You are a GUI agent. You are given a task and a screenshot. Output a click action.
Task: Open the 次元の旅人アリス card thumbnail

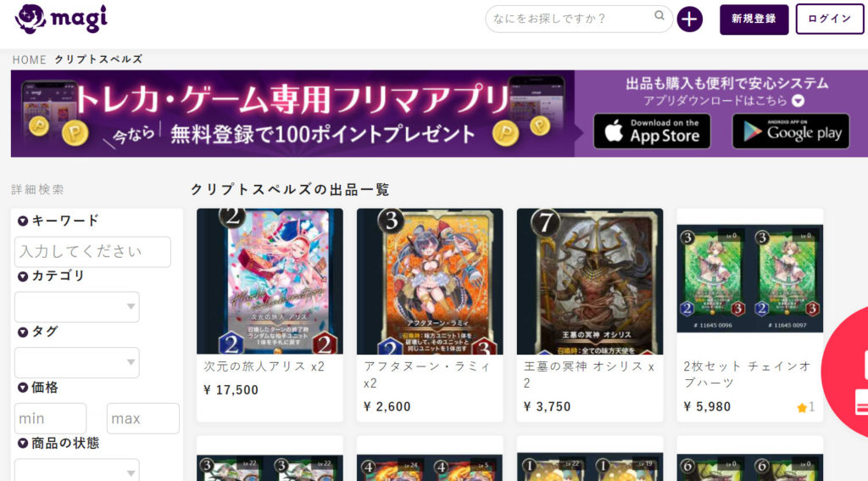point(270,281)
